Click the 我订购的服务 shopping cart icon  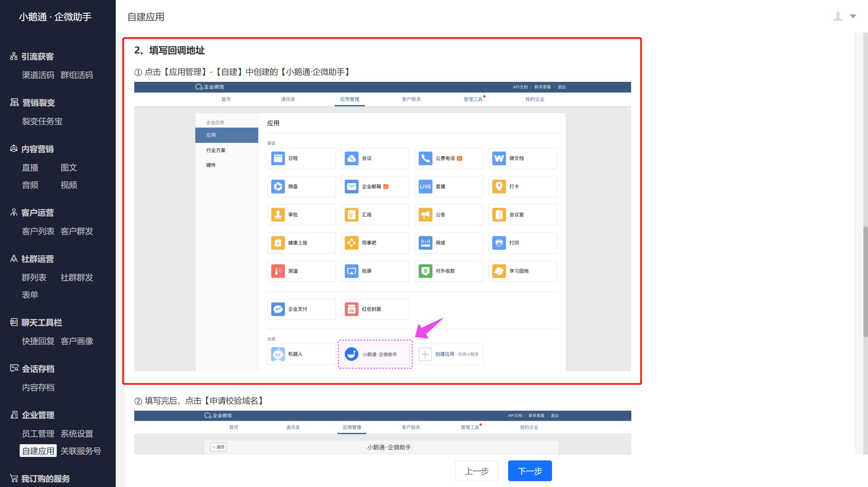point(14,478)
